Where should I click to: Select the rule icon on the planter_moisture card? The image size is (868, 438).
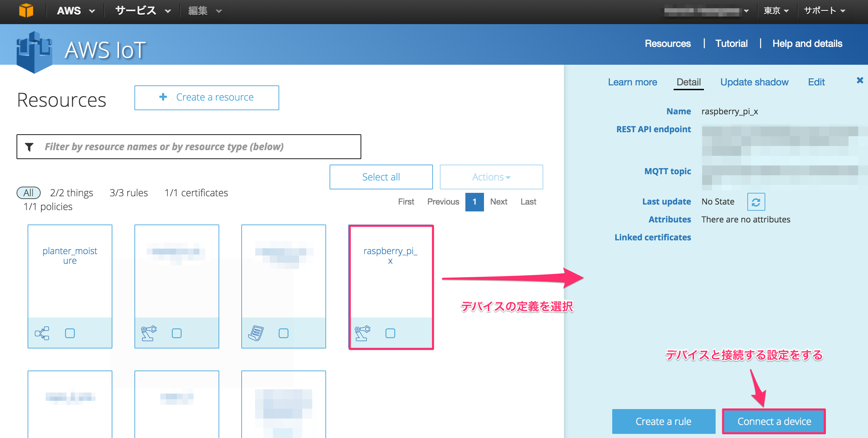pyautogui.click(x=42, y=333)
